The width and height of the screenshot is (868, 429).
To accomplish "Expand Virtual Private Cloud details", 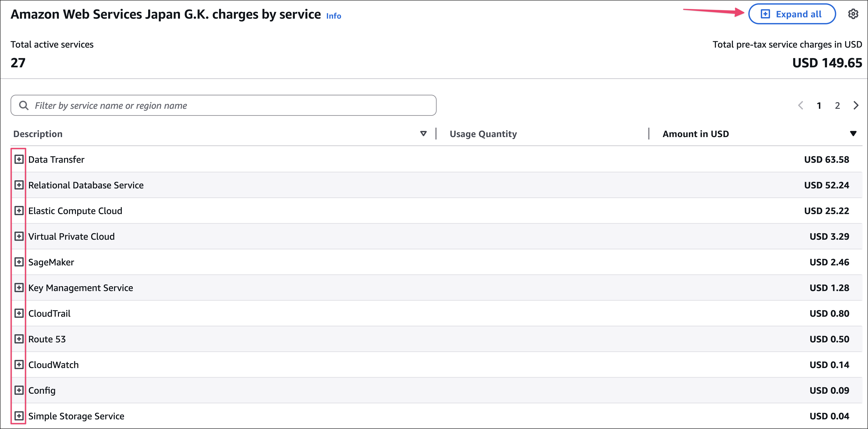I will 19,236.
